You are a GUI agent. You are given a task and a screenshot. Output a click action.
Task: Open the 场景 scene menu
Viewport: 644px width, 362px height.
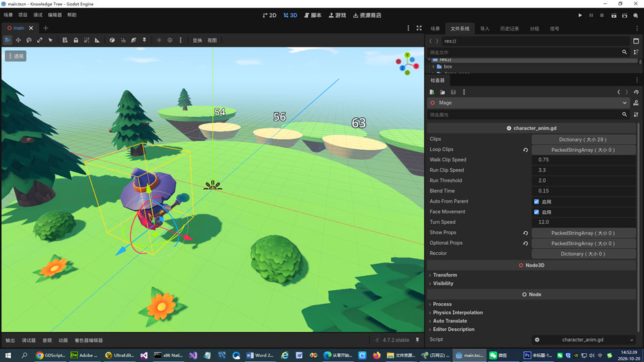coord(8,15)
